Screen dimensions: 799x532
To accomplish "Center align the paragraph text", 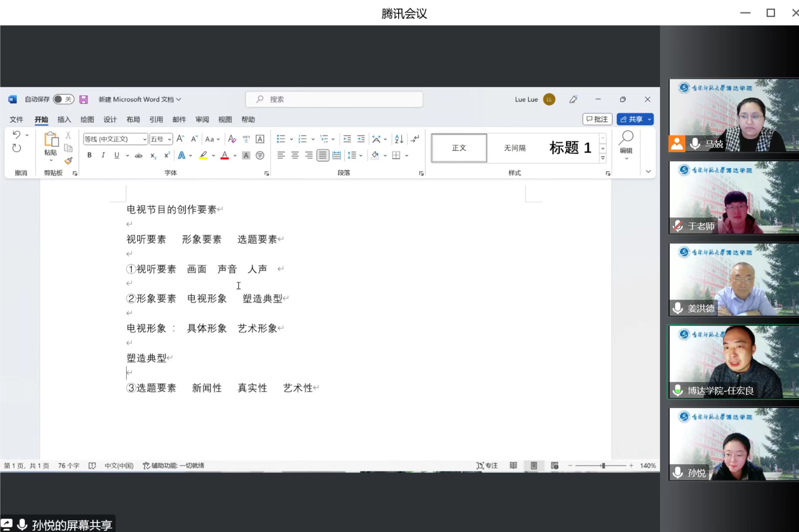I will 295,156.
